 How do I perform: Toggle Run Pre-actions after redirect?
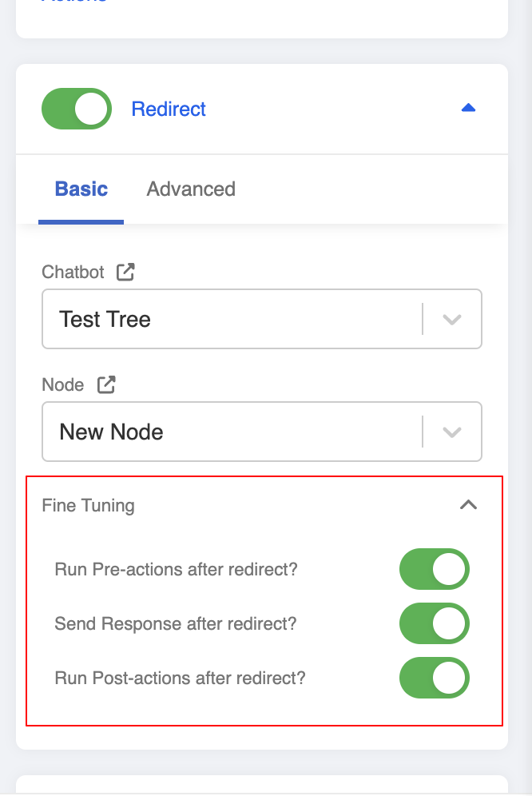tap(434, 570)
